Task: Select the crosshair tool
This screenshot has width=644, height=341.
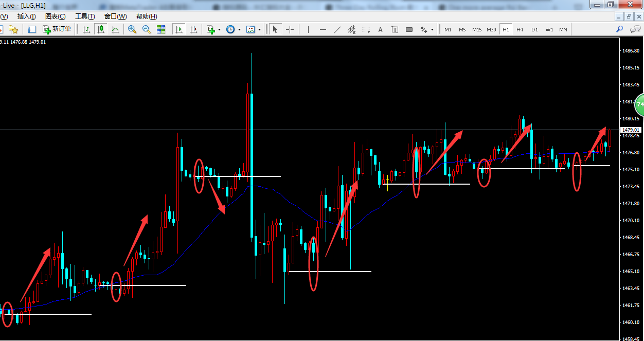Action: click(290, 29)
